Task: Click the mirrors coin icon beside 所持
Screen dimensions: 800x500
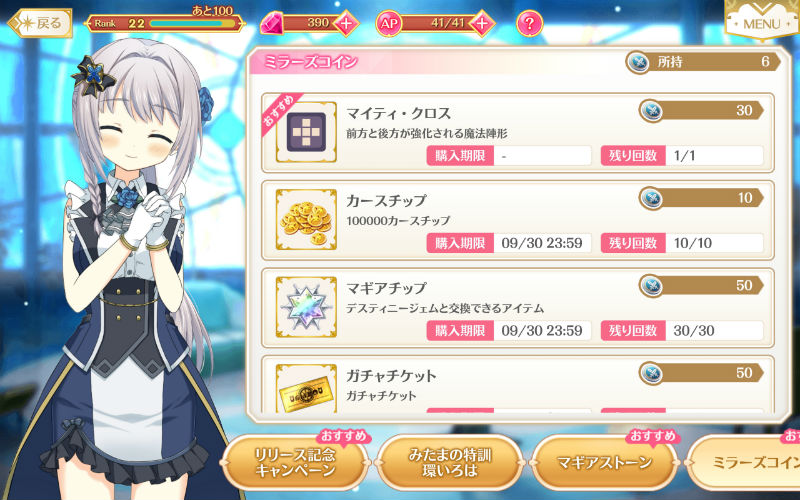Action: point(638,62)
